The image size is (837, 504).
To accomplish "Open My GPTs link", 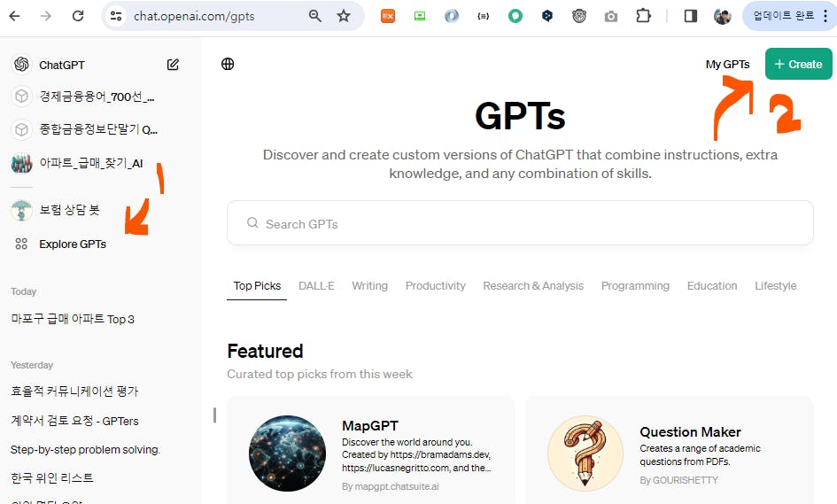I will click(727, 65).
